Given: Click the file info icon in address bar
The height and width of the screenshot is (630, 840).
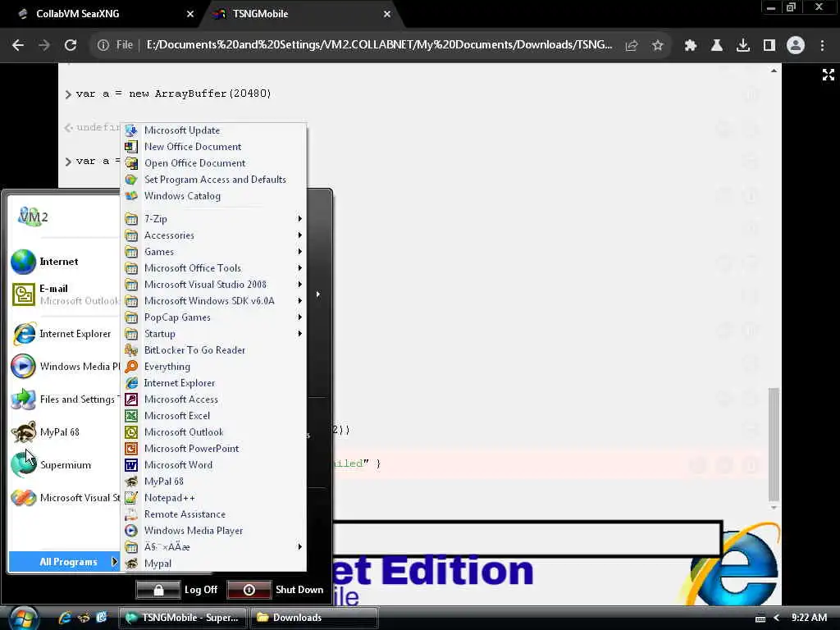Looking at the screenshot, I should pyautogui.click(x=103, y=46).
